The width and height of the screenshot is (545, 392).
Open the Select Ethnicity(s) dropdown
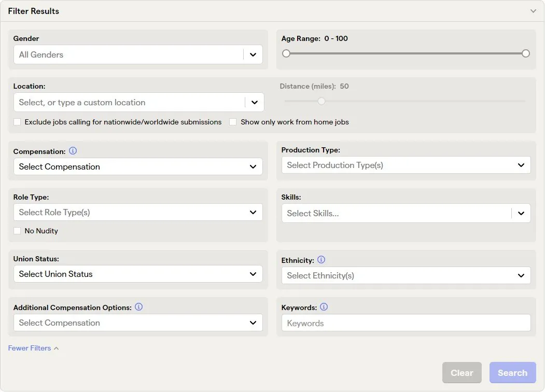point(406,275)
